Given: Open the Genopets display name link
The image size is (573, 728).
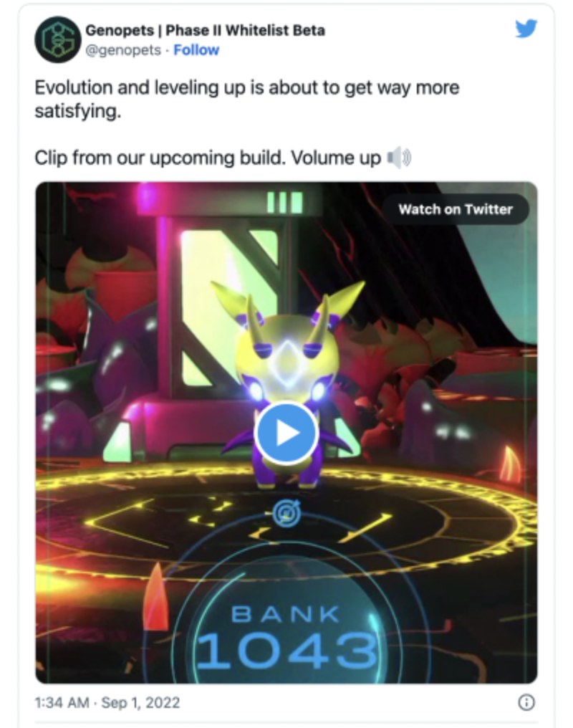Looking at the screenshot, I should point(205,30).
